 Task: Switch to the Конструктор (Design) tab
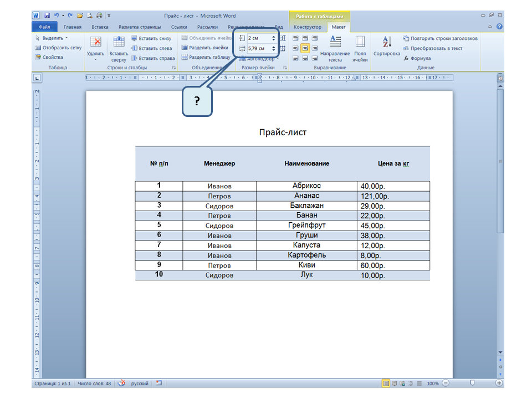point(308,27)
